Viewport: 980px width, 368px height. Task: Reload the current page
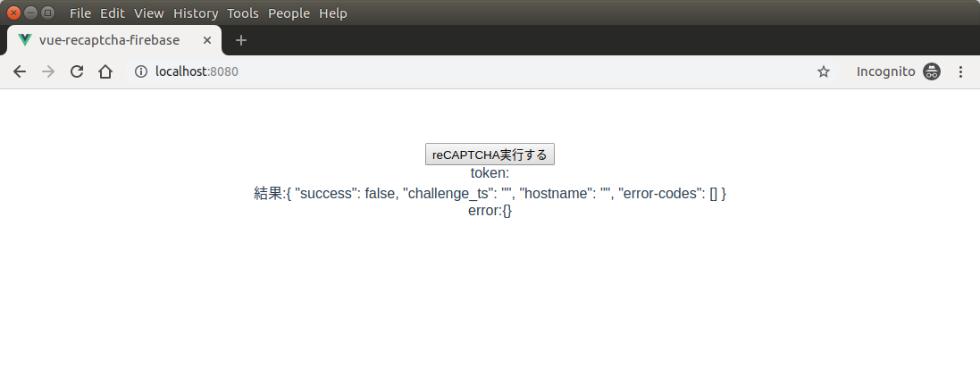[x=77, y=71]
